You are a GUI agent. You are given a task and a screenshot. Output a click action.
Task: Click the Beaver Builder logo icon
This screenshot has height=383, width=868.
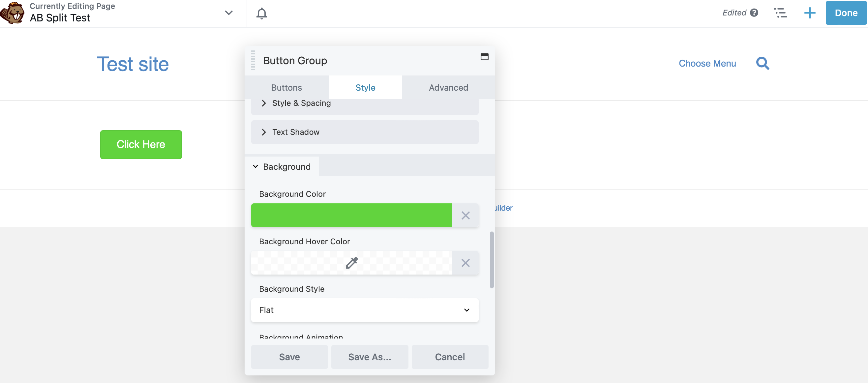(x=12, y=13)
